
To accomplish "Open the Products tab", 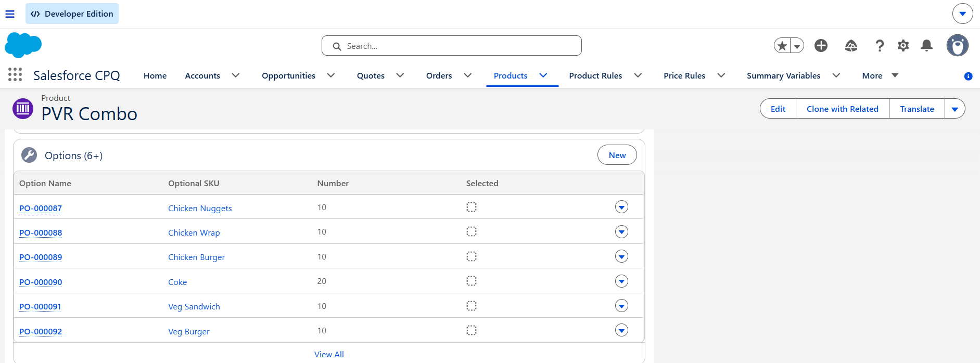I will pyautogui.click(x=511, y=75).
